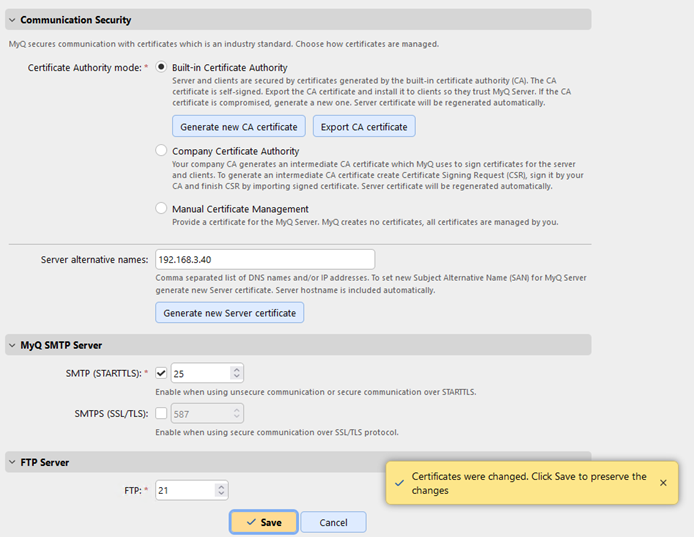Enable the SMTPS (SSL/TLS) checkbox
The width and height of the screenshot is (694, 537).
click(x=161, y=413)
